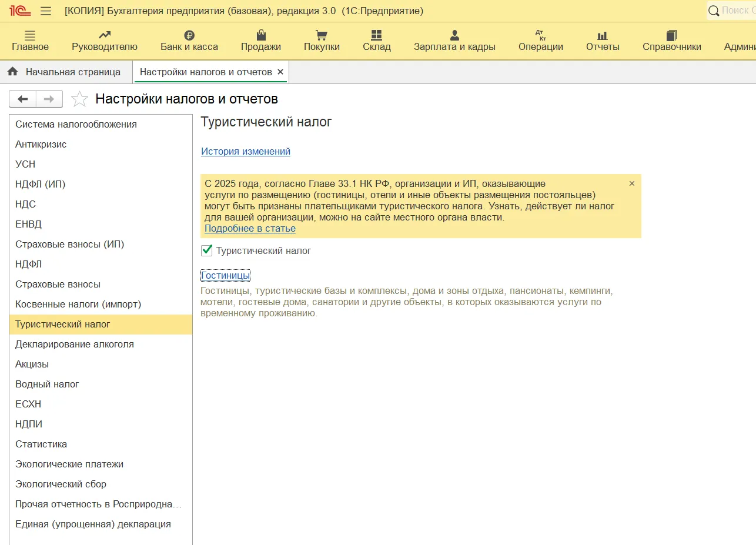Select the Настройки налогов и отчетов tab

coord(206,72)
